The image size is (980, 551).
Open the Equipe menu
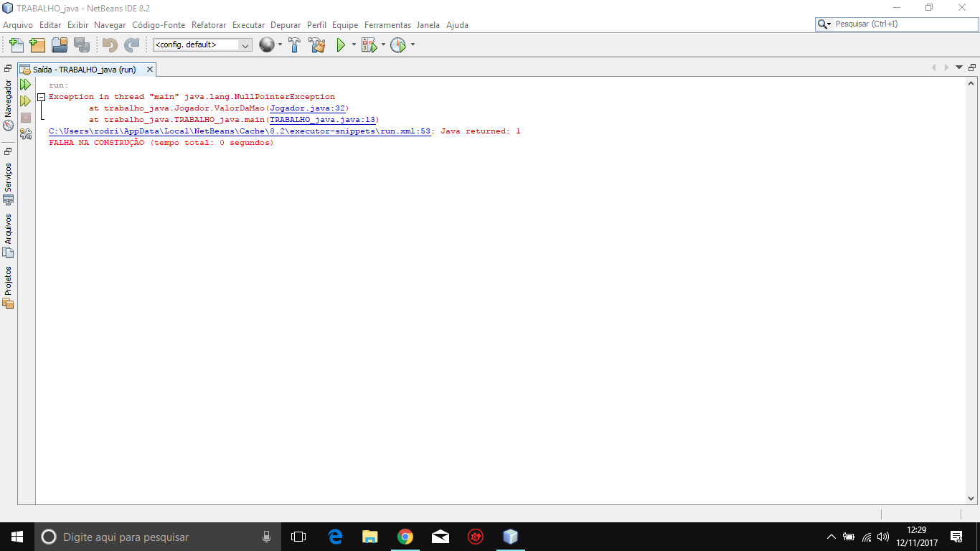pyautogui.click(x=345, y=24)
